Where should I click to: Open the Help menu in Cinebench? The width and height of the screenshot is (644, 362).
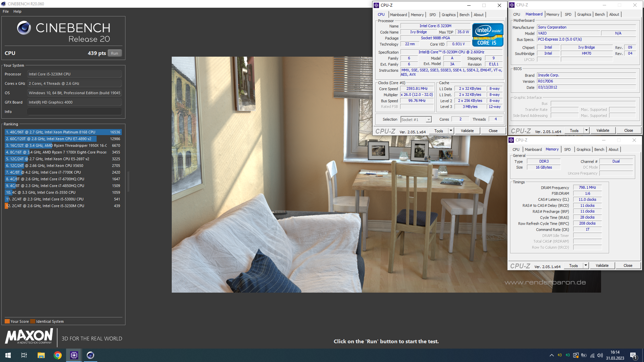click(x=17, y=11)
